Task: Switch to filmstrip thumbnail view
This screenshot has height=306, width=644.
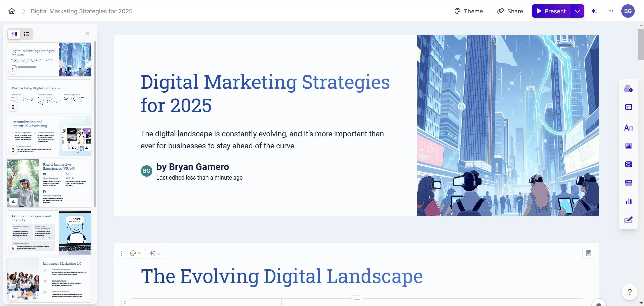Action: tap(14, 34)
